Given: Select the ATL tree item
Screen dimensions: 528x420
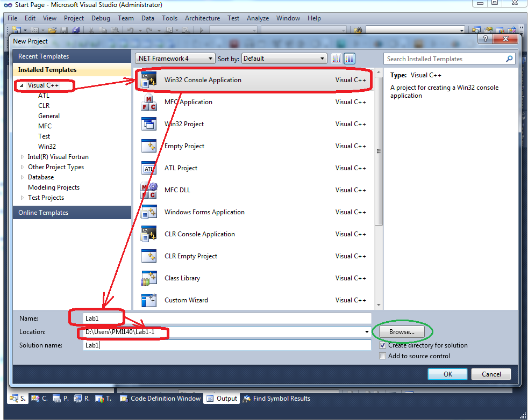Looking at the screenshot, I should (x=44, y=96).
